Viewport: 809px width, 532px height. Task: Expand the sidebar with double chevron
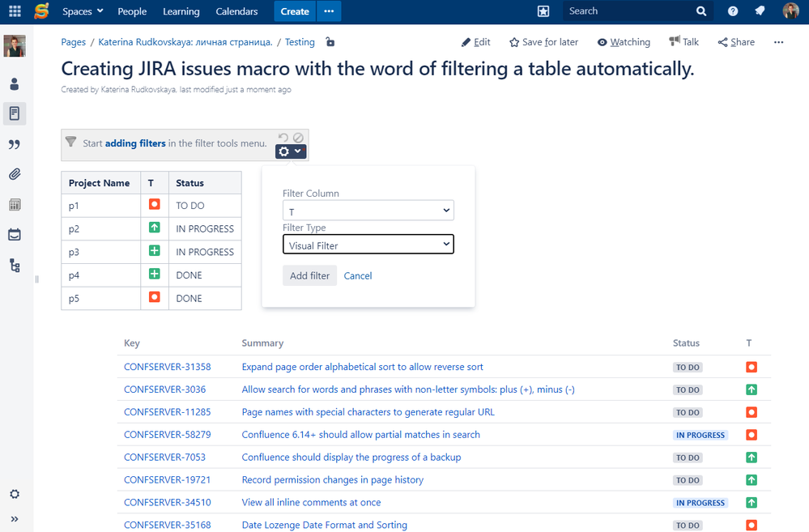(15, 519)
